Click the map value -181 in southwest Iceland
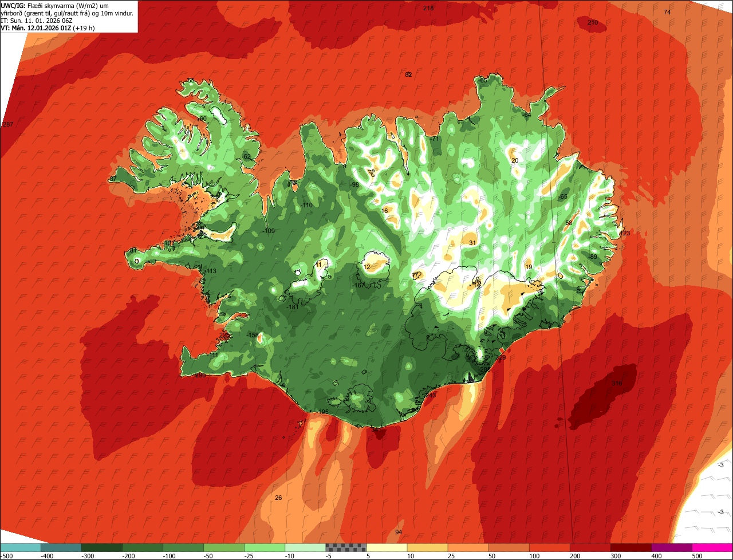733x560 pixels. click(292, 307)
